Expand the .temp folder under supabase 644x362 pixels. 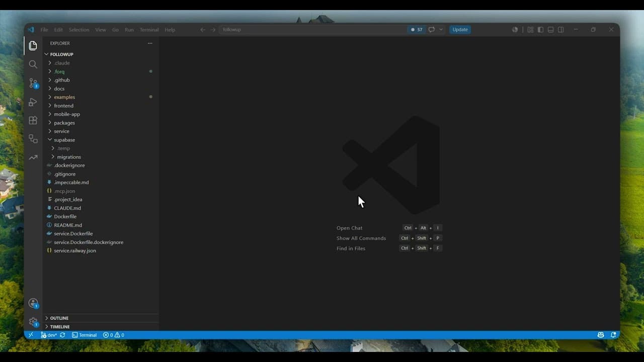point(53,148)
